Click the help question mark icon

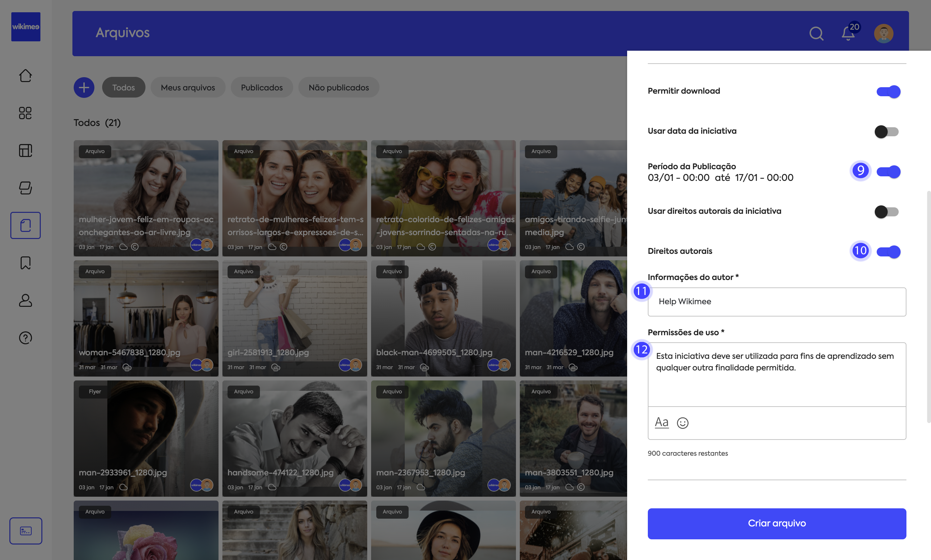25,338
